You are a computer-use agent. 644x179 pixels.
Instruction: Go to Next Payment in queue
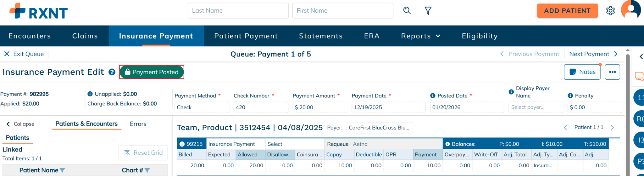(593, 54)
